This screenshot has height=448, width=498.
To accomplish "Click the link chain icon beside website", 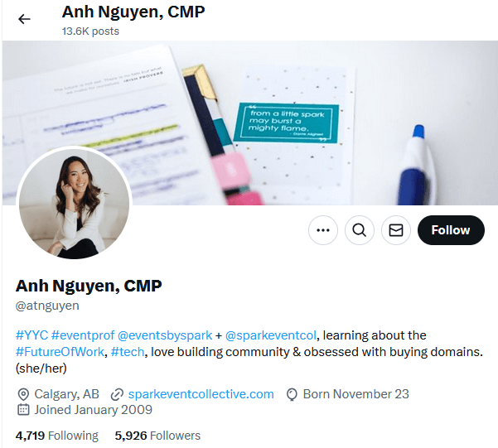I will point(117,395).
